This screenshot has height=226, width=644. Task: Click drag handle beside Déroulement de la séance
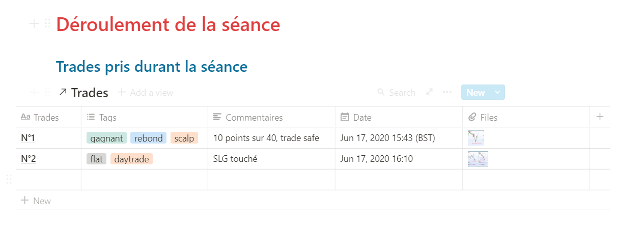pyautogui.click(x=47, y=23)
